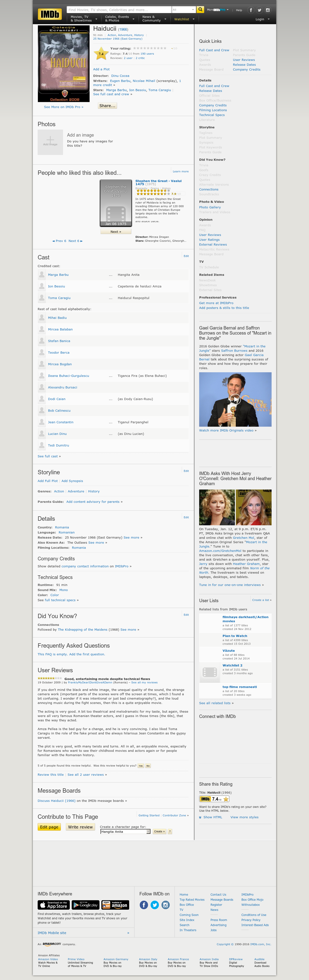Open Twitter under Follow IMDb on
309x980 pixels.
[155, 905]
